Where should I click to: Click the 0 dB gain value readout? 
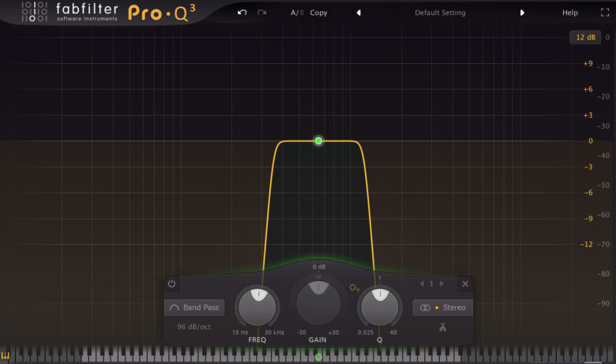pyautogui.click(x=318, y=267)
